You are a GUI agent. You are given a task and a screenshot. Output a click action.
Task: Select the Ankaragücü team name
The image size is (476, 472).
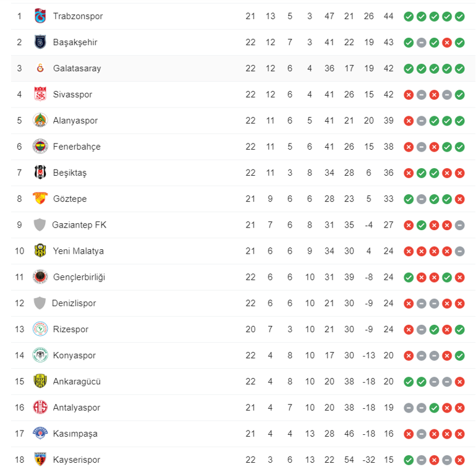(77, 382)
